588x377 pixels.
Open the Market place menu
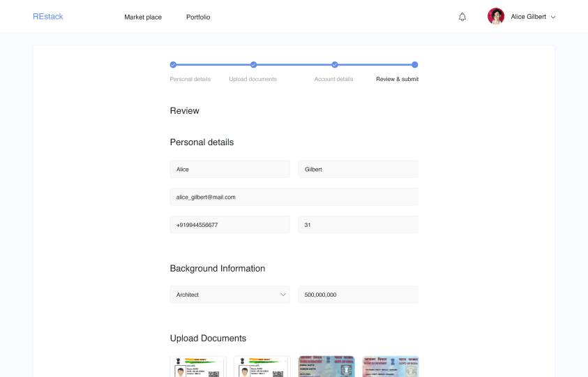143,17
